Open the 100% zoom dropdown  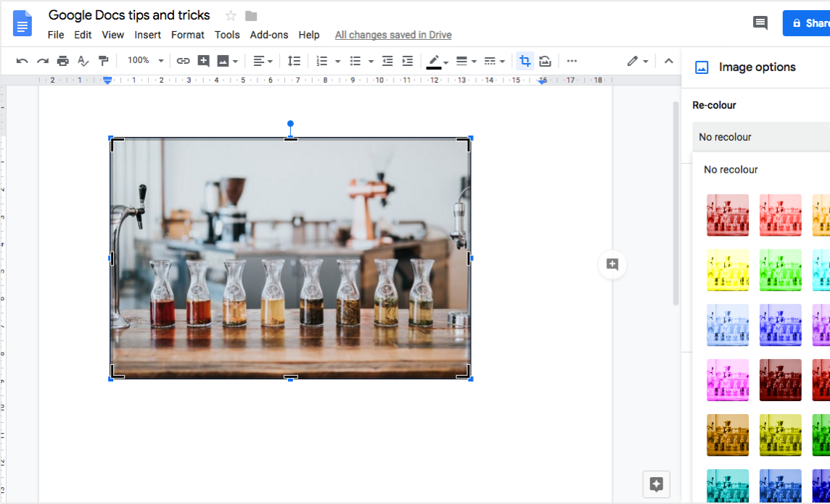(x=145, y=61)
